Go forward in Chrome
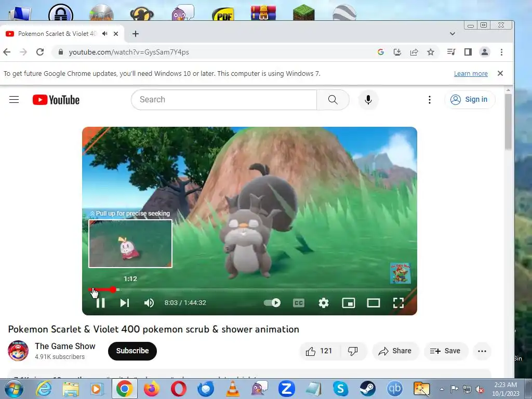This screenshot has height=399, width=532. [x=23, y=52]
